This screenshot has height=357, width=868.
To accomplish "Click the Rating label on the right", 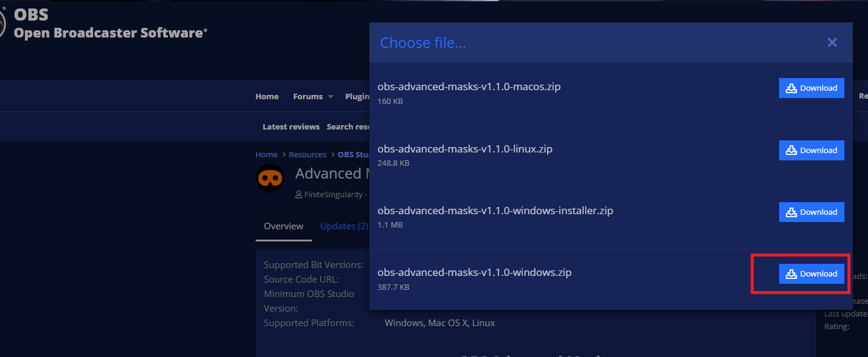I will (837, 327).
